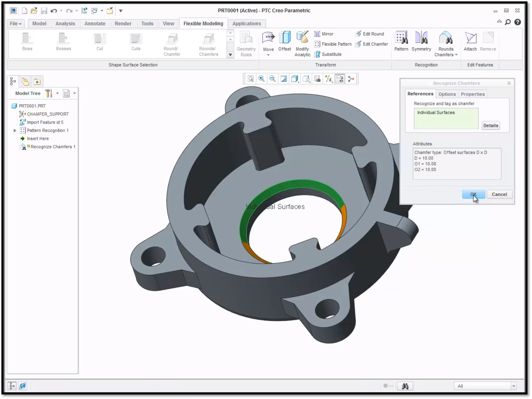Viewport: 532px width, 399px height.
Task: Click the Details button
Action: (491, 125)
